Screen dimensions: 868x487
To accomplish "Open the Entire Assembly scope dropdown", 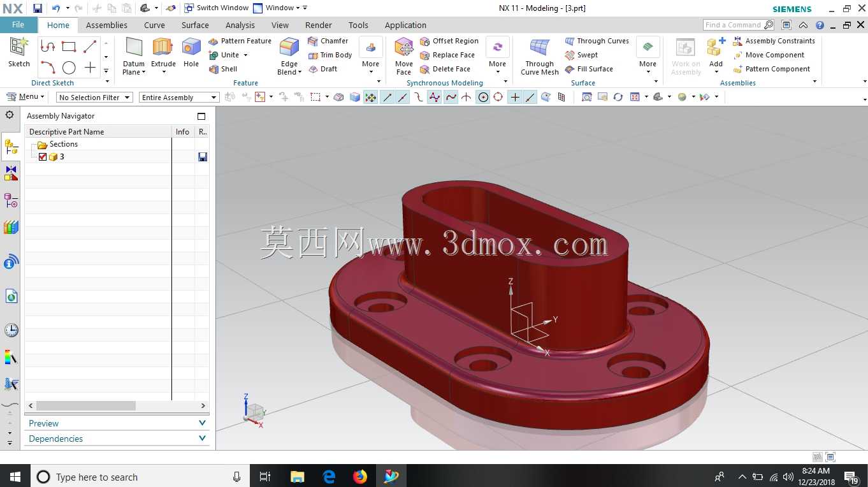I will click(x=179, y=98).
